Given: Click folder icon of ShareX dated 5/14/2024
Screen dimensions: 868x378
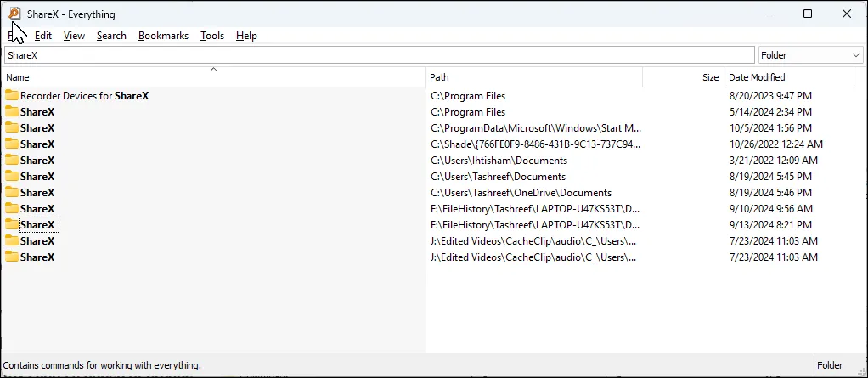Looking at the screenshot, I should [12, 112].
